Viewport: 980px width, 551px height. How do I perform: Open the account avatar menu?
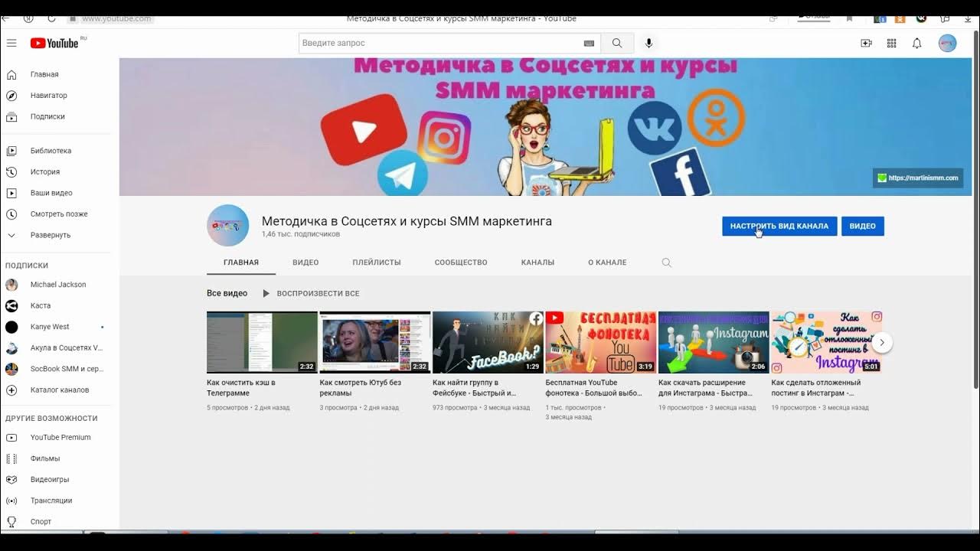pos(948,44)
